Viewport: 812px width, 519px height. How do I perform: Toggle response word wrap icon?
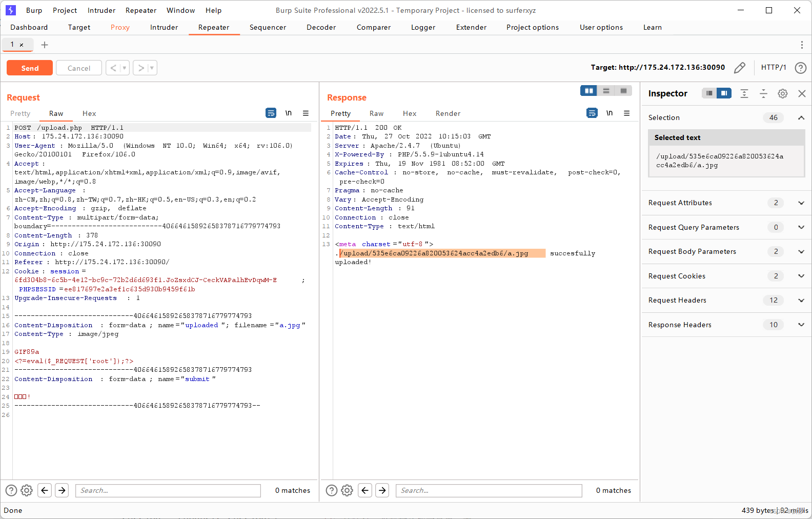[592, 113]
